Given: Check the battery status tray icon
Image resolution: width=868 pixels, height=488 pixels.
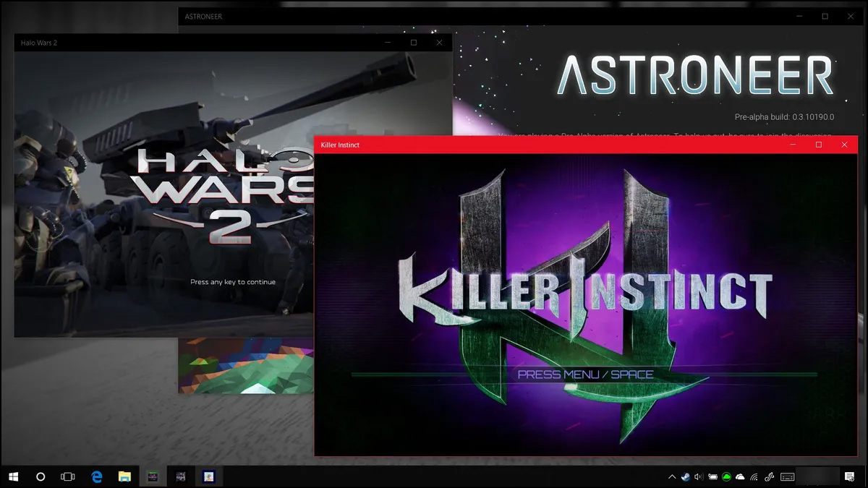Looking at the screenshot, I should point(712,477).
